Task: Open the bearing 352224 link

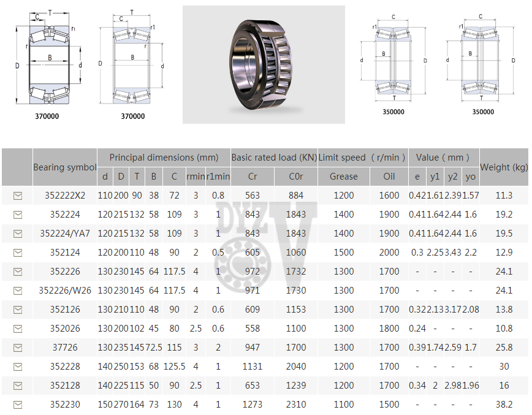Action: coord(65,215)
